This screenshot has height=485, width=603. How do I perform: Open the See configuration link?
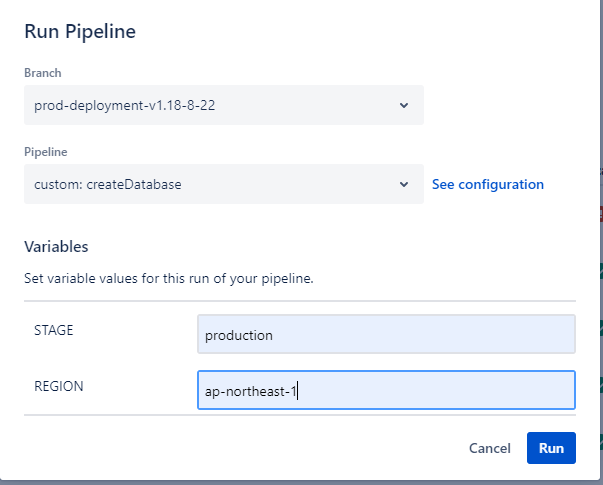pos(487,184)
